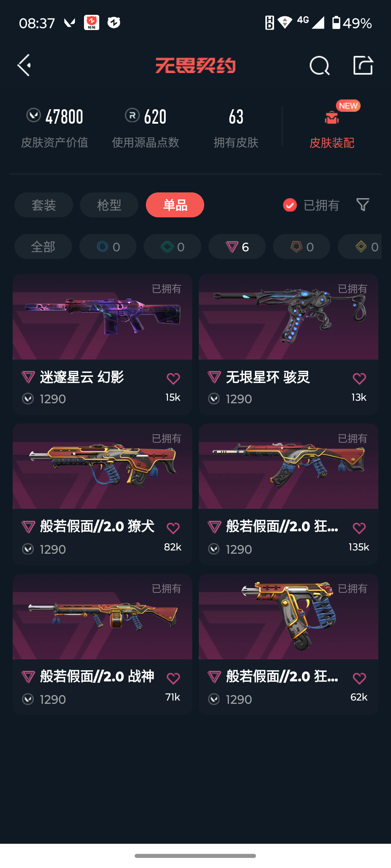Tap heart on 般若假面//2.0 战神
Viewport: 391px width, 868px height.
point(173,678)
